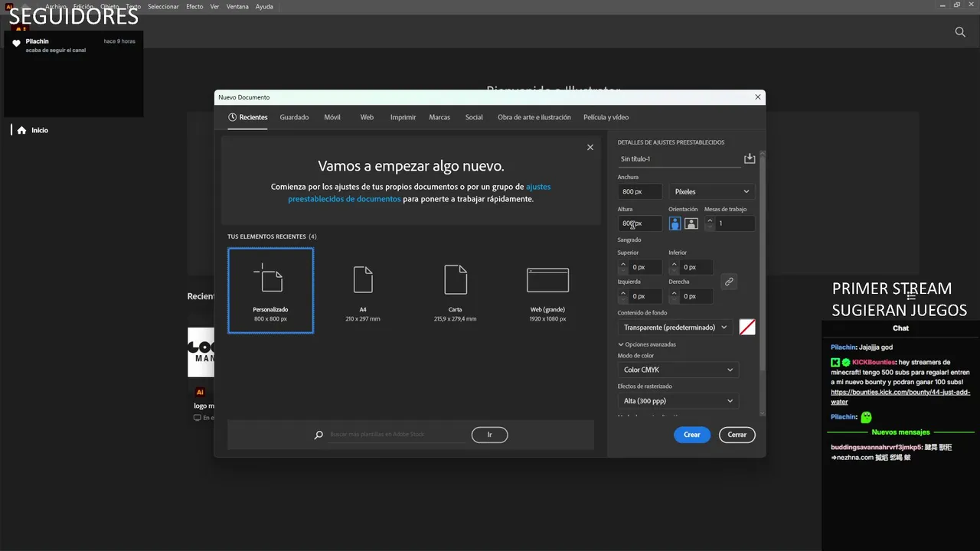Select landscape orientation icon
980x551 pixels.
coord(691,223)
